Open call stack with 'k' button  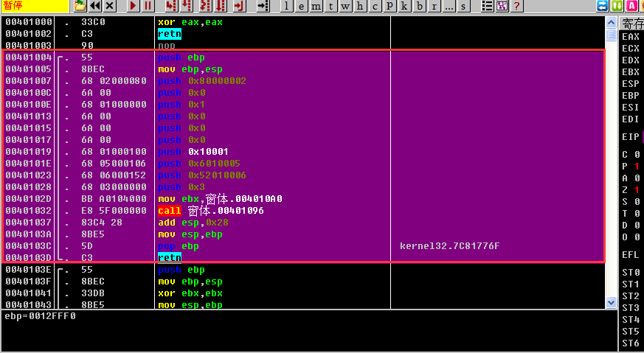pos(405,6)
